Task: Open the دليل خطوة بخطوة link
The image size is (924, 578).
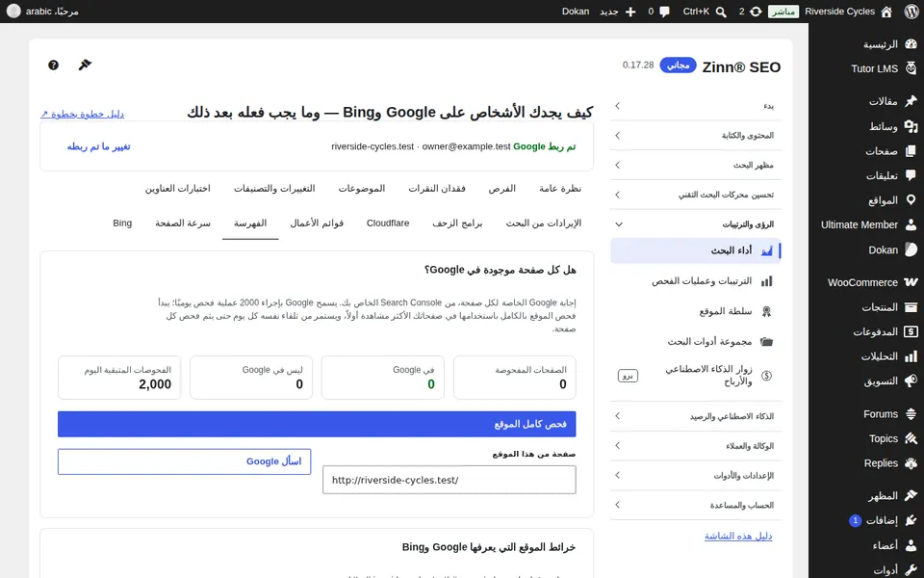Action: 82,114
